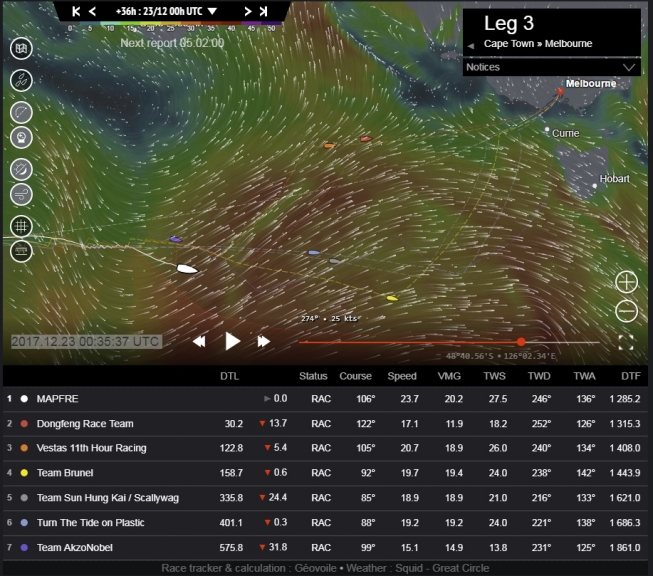This screenshot has height=576, width=653.
Task: Rewind the race playback
Action: 199,342
